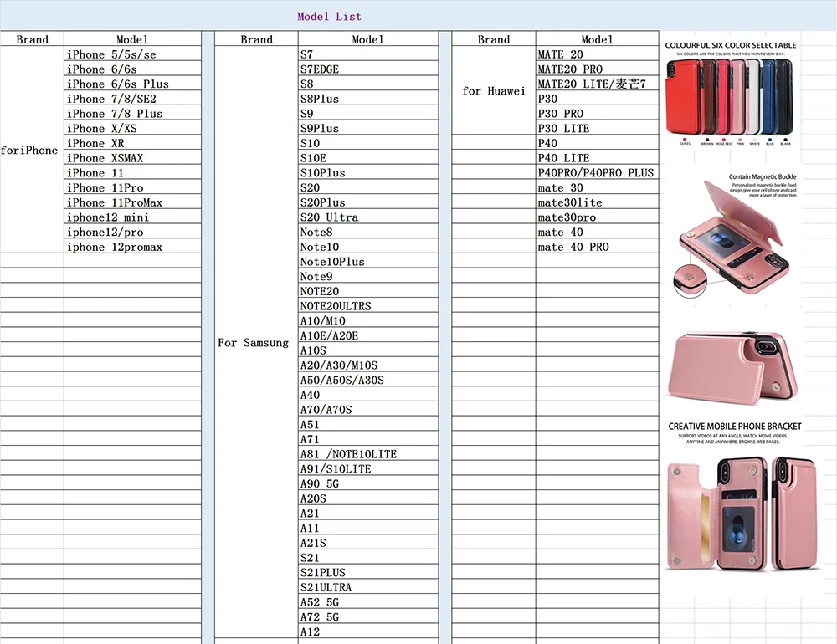
Task: Select the 'A20/A30/M10S' cell
Action: (367, 365)
